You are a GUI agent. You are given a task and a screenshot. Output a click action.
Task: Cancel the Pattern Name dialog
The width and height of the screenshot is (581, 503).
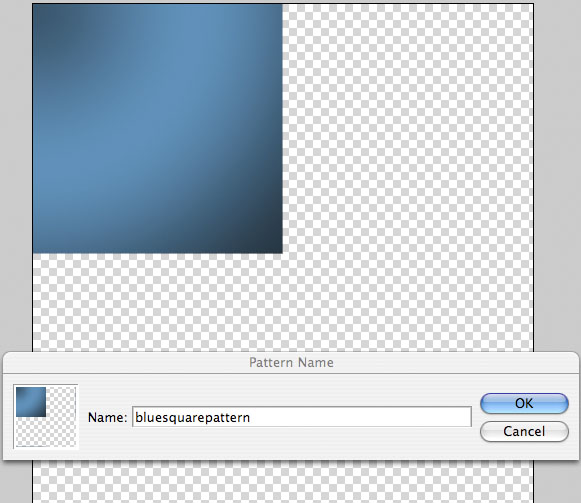click(524, 431)
